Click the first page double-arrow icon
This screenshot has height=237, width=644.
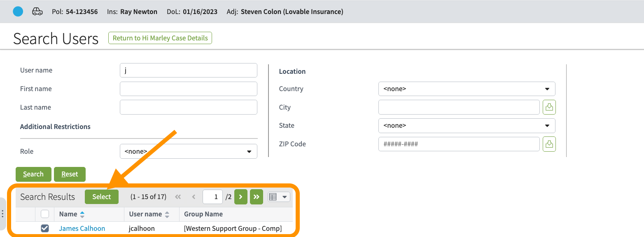pos(178,197)
